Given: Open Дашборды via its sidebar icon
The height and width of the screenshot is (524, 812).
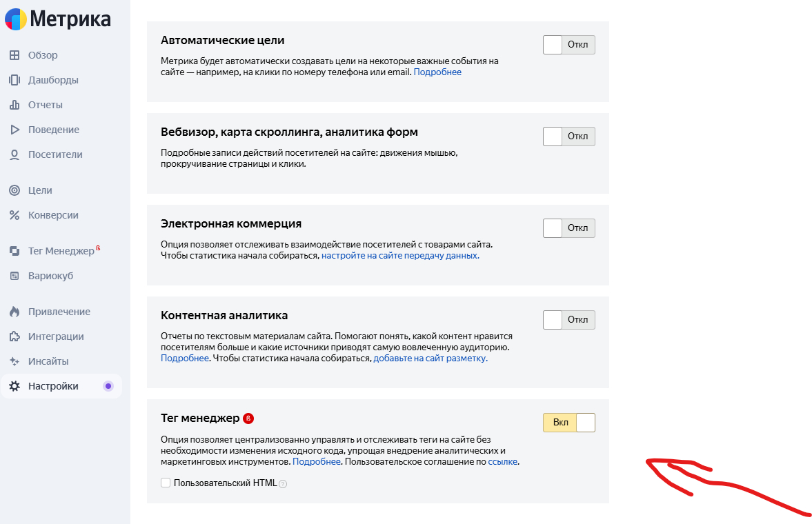Looking at the screenshot, I should point(14,80).
